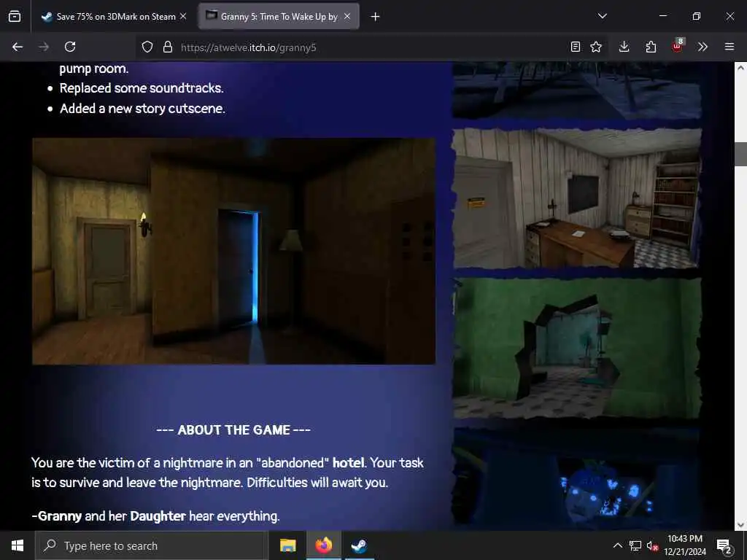Open the snowy outdoor screenshot at top
The width and height of the screenshot is (747, 560).
(577, 90)
